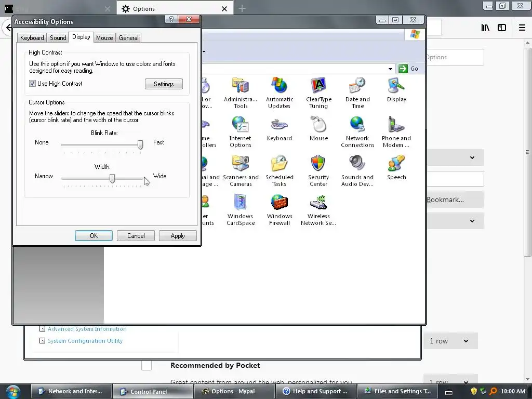The height and width of the screenshot is (399, 532).
Task: Open Windows CardSpace
Action: pyautogui.click(x=241, y=210)
